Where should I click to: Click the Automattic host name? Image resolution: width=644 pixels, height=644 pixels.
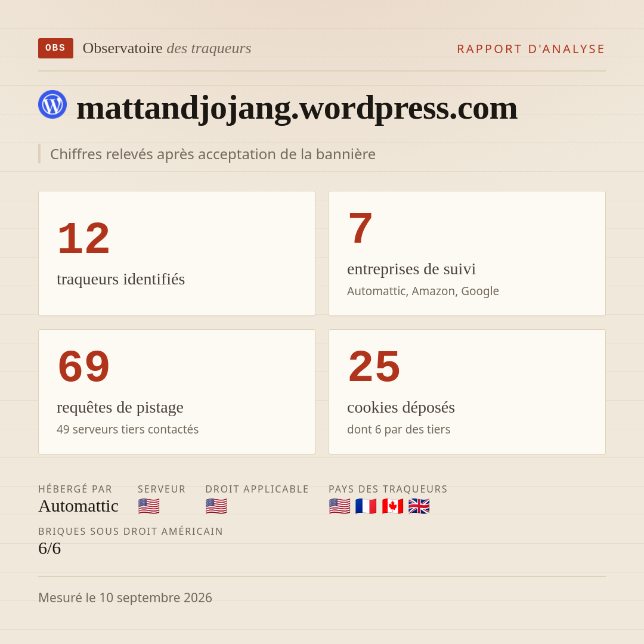coord(79,506)
